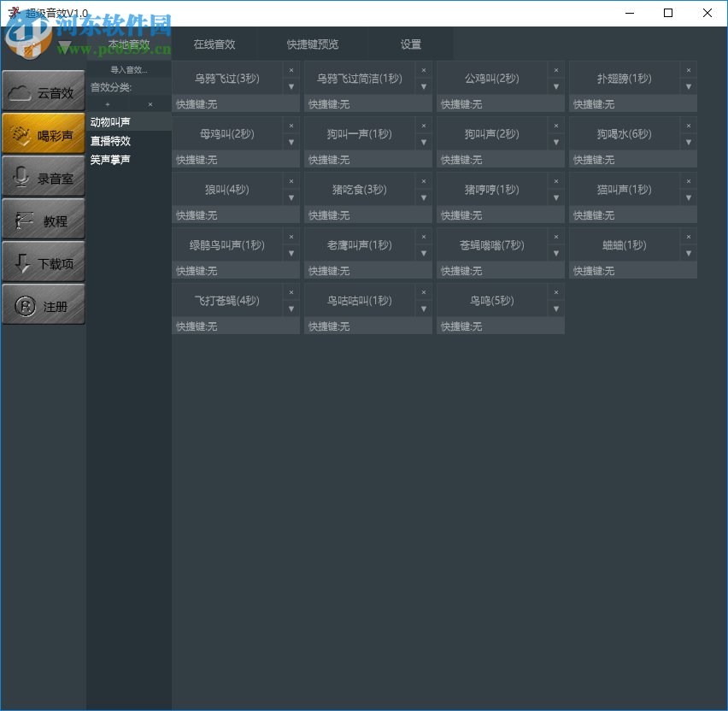Select the 直播特效 category
The height and width of the screenshot is (711, 728).
click(129, 141)
